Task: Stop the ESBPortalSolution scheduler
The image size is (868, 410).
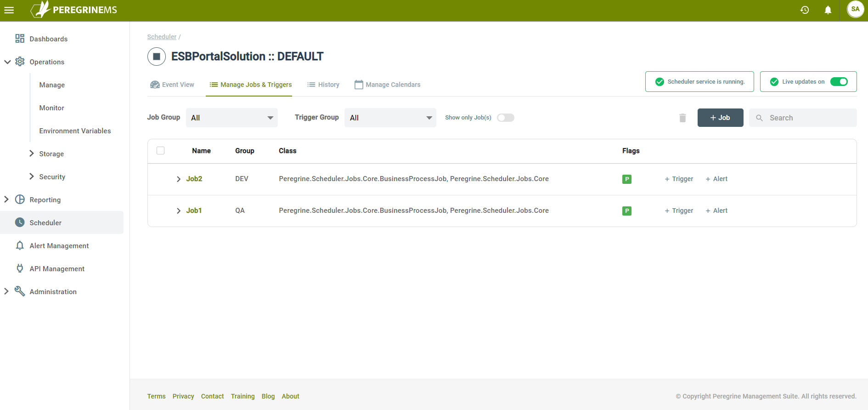Action: (157, 57)
